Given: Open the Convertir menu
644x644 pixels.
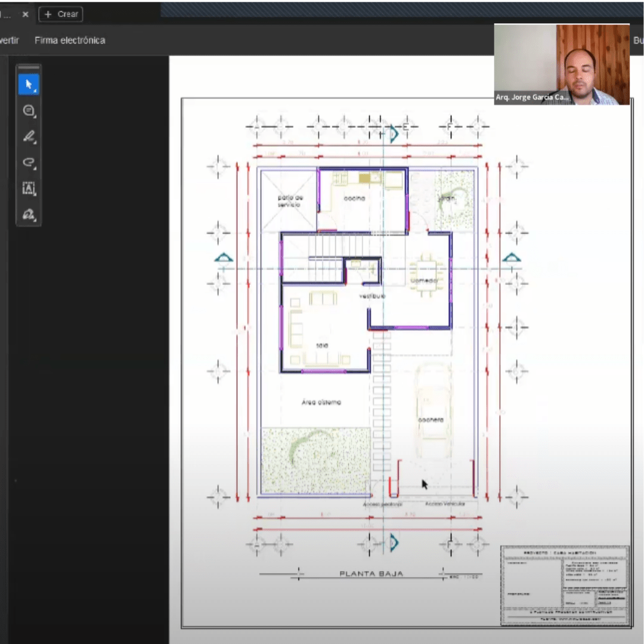Looking at the screenshot, I should (x=9, y=41).
